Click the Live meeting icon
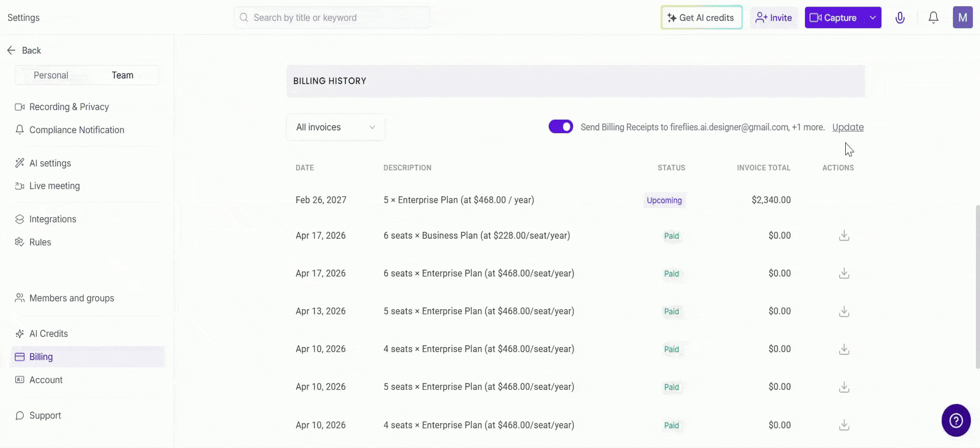This screenshot has height=448, width=980. point(19,186)
